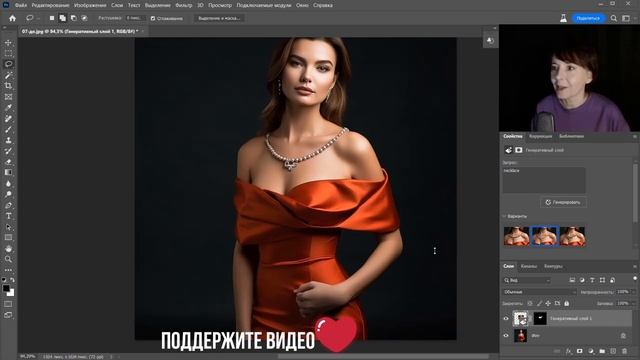The image size is (640, 360).
Task: Click the Поделиться share button
Action: pos(588,18)
